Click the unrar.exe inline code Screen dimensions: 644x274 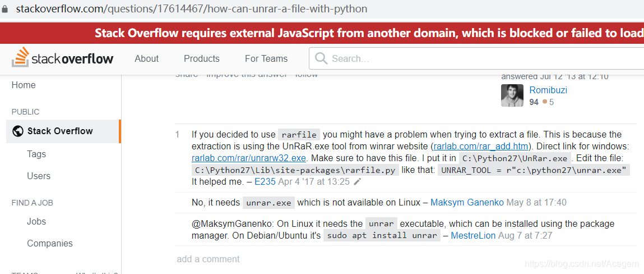tap(268, 203)
